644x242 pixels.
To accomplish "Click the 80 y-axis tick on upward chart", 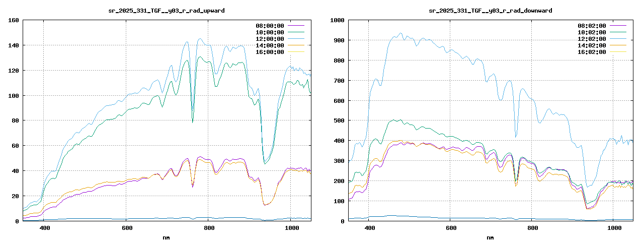I will coord(16,120).
